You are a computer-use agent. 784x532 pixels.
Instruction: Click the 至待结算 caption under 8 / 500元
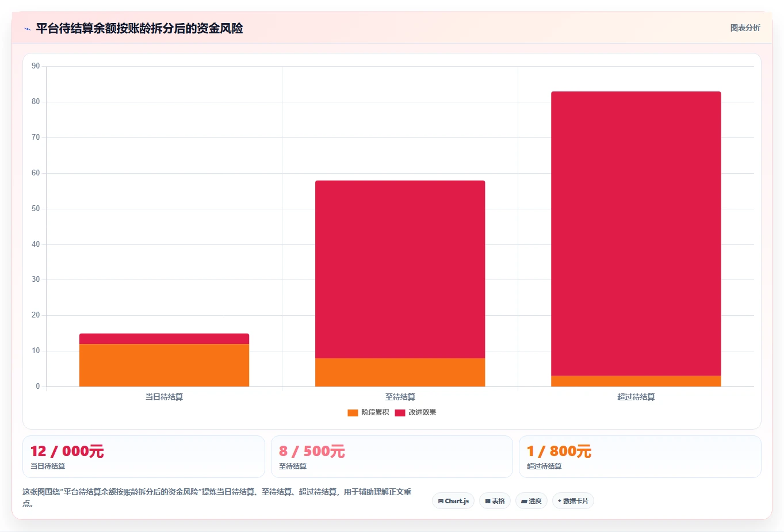(293, 466)
